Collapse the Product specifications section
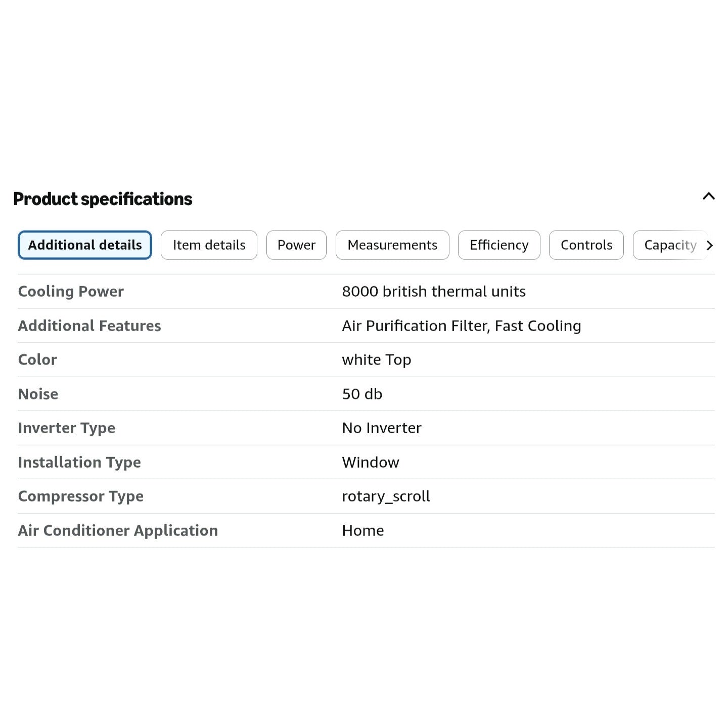728x728 pixels. coord(709,196)
